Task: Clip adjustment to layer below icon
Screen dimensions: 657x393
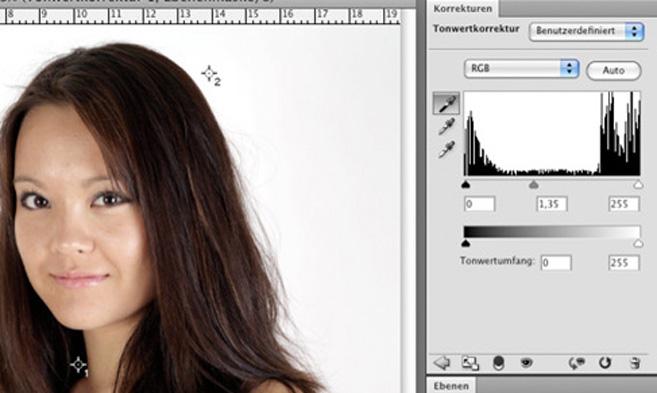Action: [x=498, y=363]
